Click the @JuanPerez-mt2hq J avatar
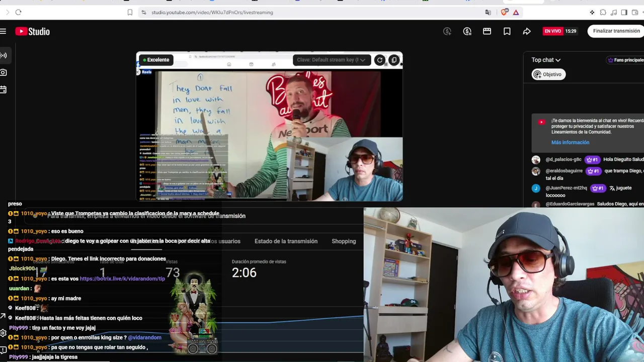 536,189
